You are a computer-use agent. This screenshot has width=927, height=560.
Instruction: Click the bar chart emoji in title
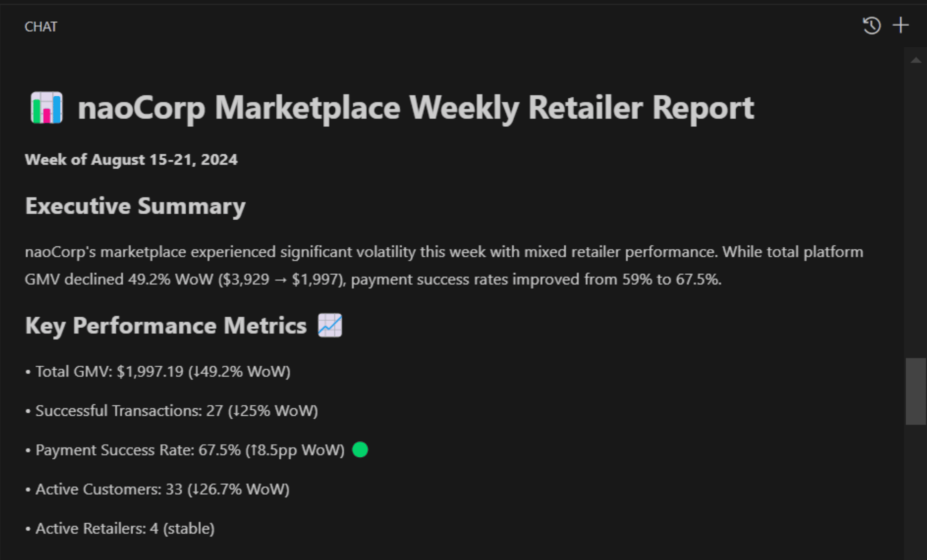[47, 107]
